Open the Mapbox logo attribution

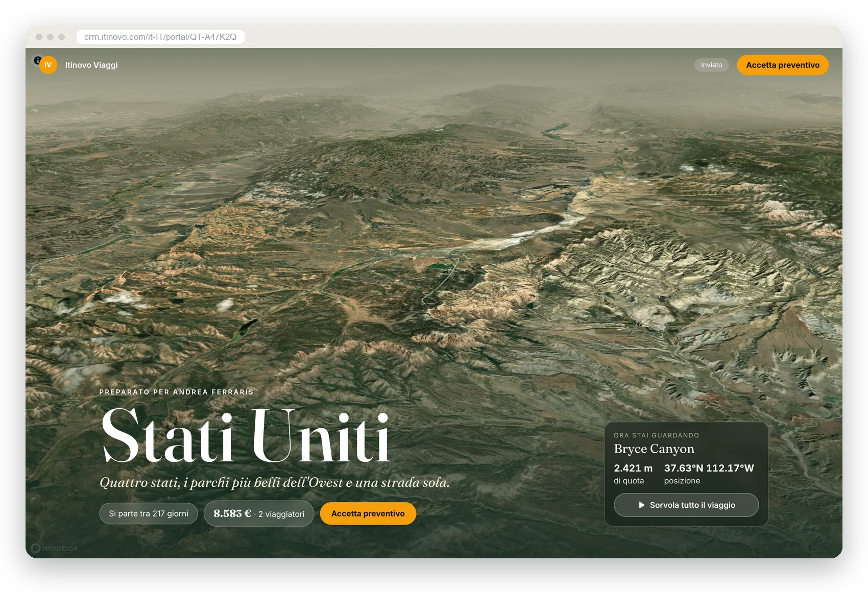pos(54,548)
